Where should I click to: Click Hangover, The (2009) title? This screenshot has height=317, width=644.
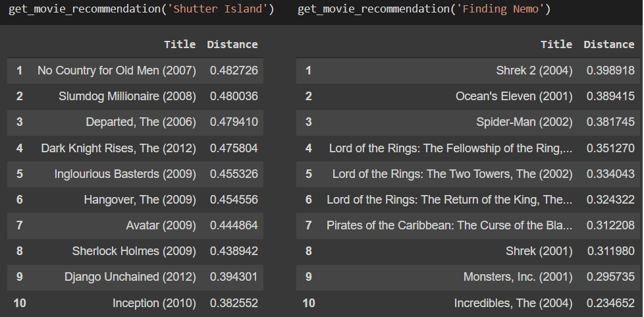point(140,200)
